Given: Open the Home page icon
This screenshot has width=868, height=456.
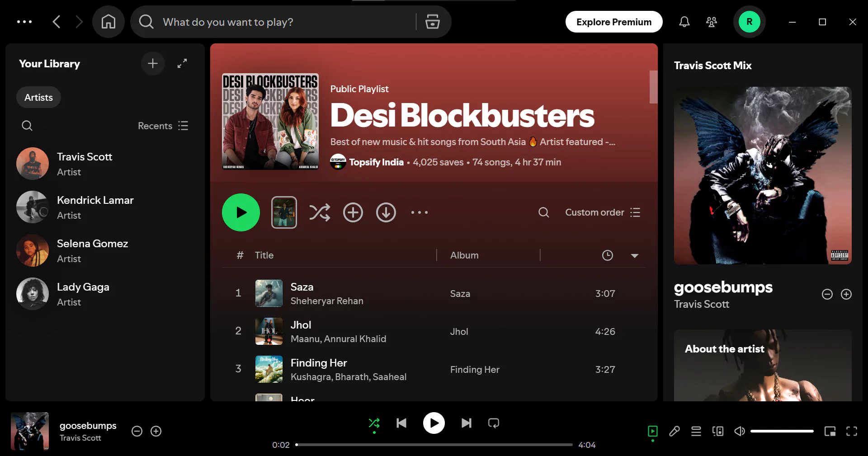Looking at the screenshot, I should pos(108,22).
